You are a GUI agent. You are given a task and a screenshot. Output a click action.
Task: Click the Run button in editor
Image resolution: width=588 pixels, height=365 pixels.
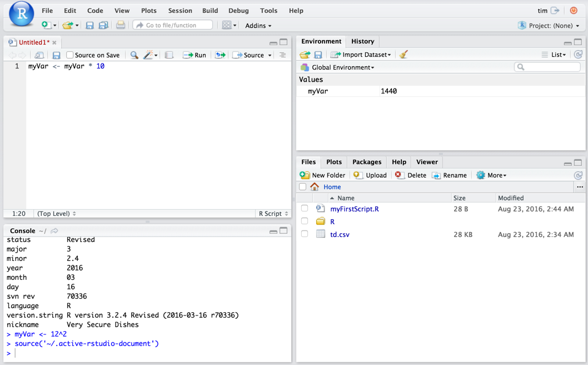(195, 55)
